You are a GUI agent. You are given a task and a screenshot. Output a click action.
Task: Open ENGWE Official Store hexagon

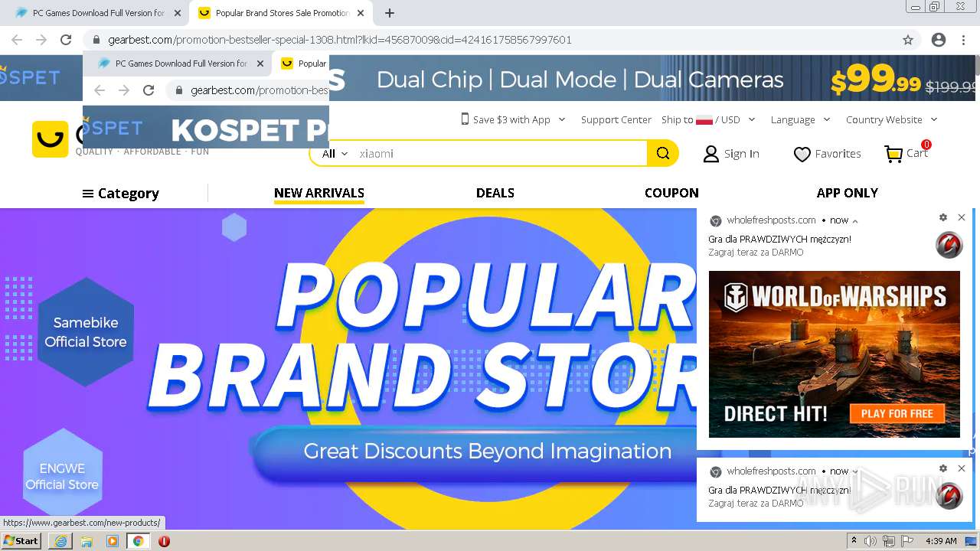(62, 476)
